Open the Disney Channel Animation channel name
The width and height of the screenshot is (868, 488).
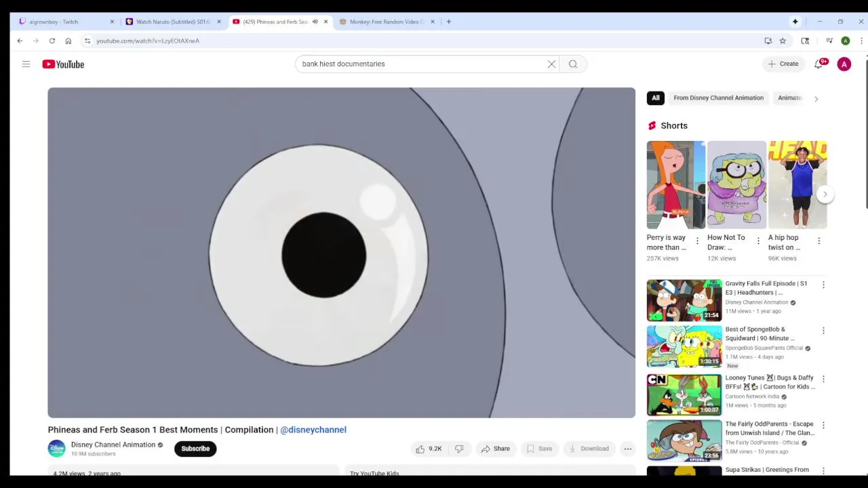click(113, 445)
